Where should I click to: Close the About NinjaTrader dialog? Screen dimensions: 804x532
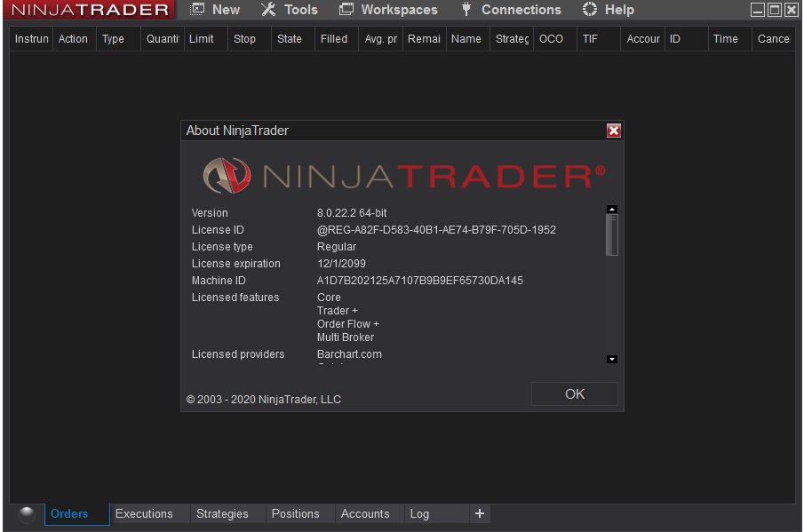[x=613, y=131]
